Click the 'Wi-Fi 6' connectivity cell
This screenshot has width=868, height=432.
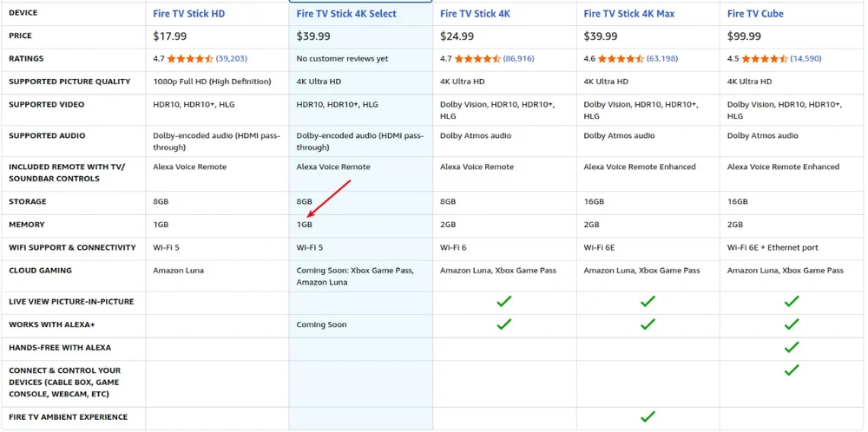coord(453,247)
